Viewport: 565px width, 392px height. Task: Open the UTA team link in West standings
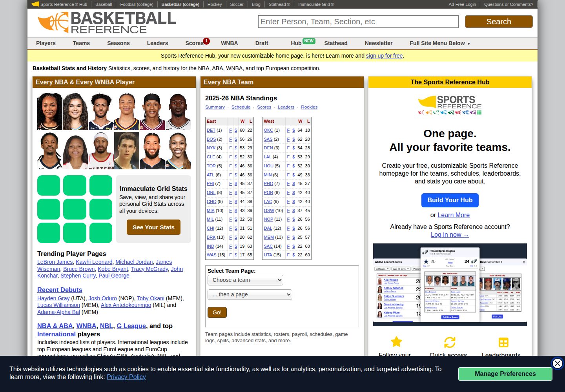pos(268,255)
